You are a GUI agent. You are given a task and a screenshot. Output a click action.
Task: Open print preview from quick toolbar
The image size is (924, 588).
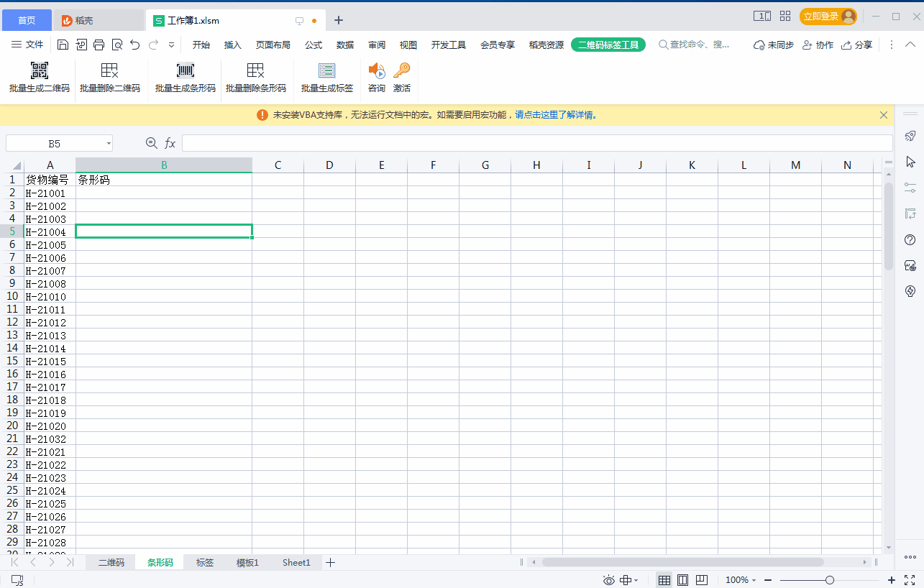pos(117,45)
